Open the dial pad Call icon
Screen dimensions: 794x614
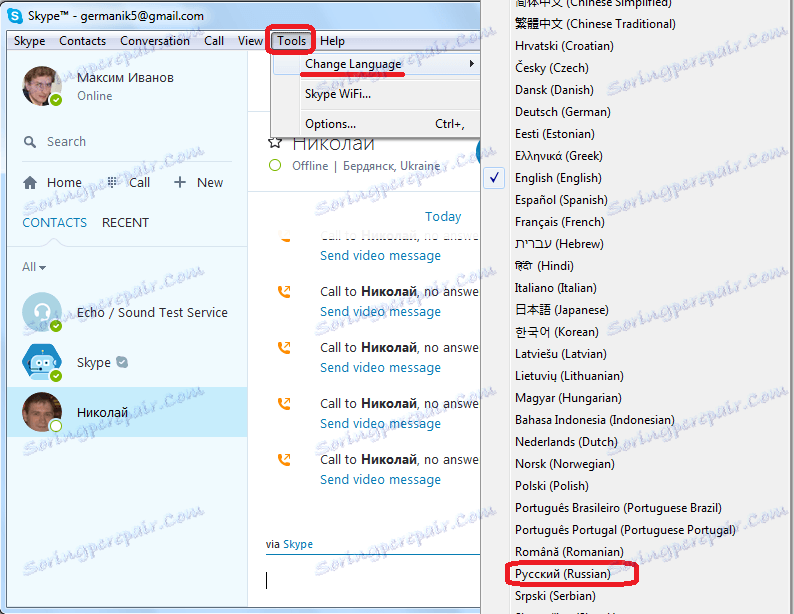112,182
